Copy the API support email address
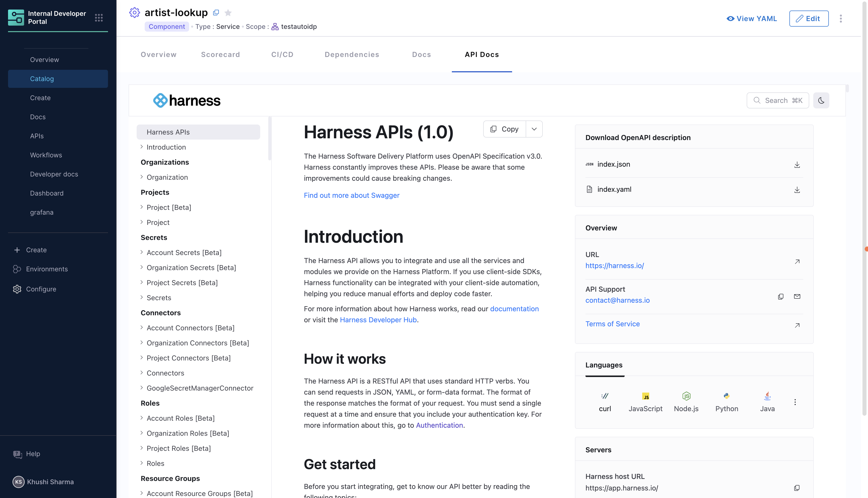 pos(780,296)
